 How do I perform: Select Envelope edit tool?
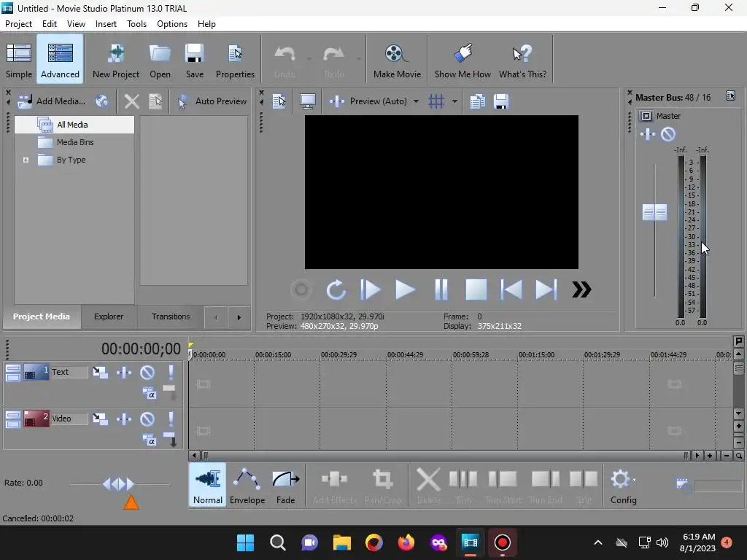[247, 485]
